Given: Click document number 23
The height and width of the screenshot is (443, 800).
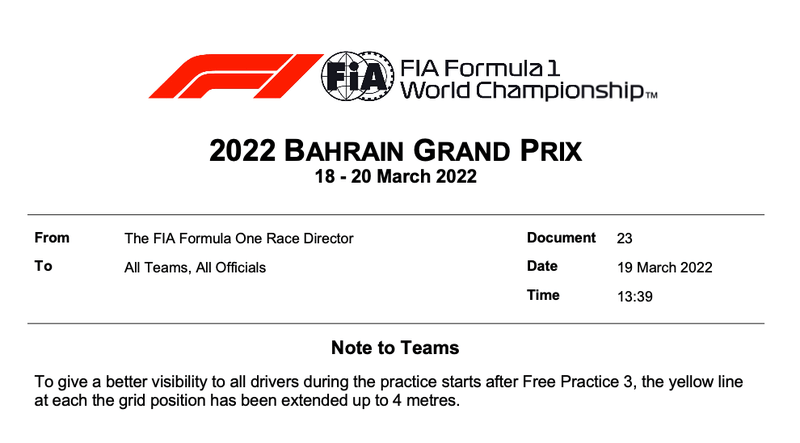Looking at the screenshot, I should (625, 238).
